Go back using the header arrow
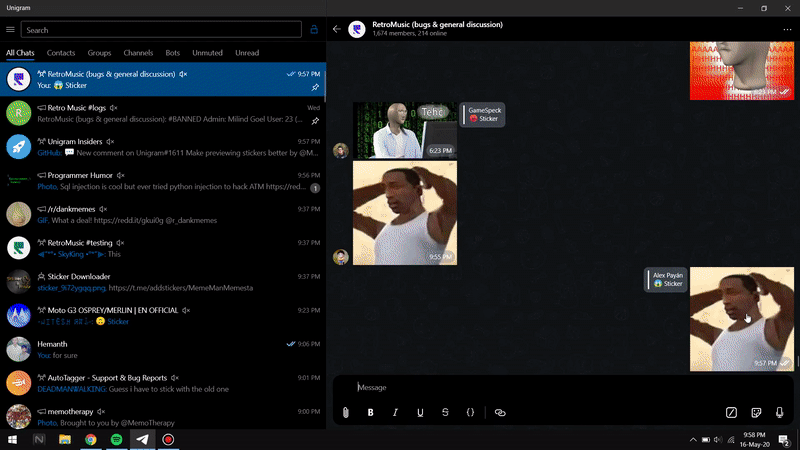The width and height of the screenshot is (800, 450). (337, 29)
